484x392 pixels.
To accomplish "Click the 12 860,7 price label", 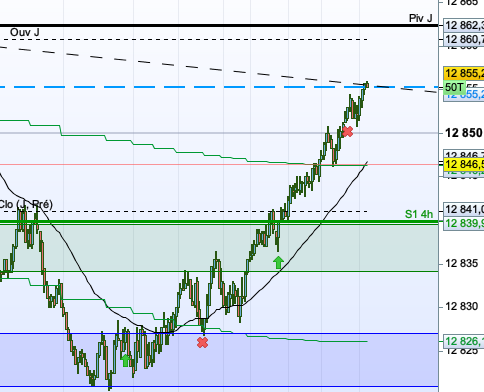I will 464,40.
